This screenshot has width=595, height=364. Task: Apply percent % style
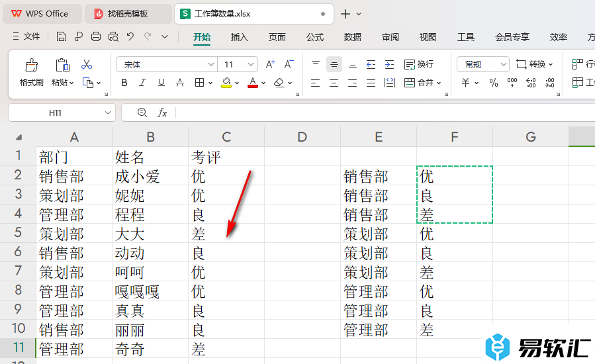pyautogui.click(x=493, y=83)
